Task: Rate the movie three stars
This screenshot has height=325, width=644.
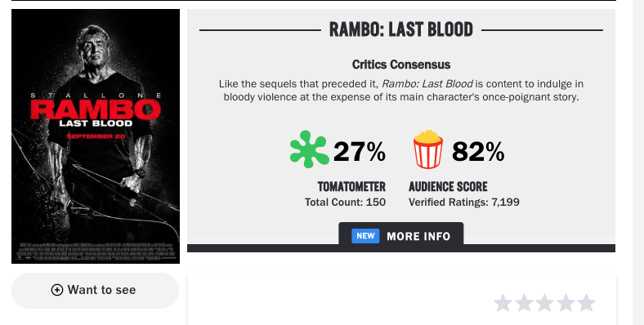Action: pyautogui.click(x=544, y=303)
